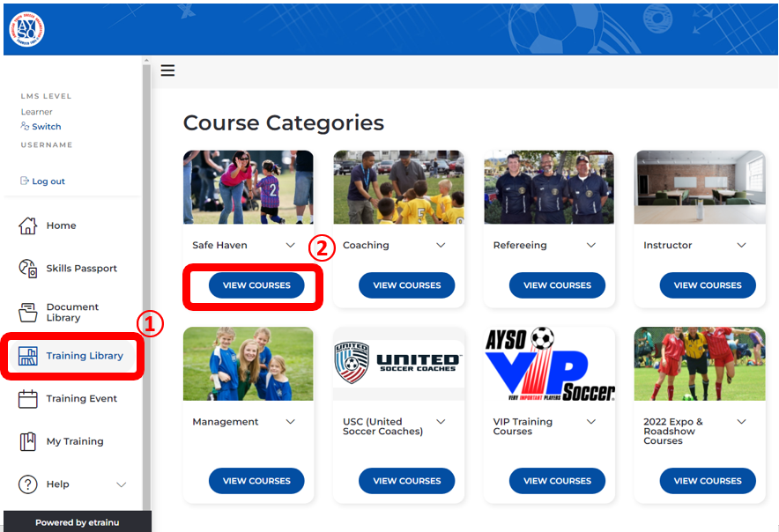Click the Safe Haven category photo
This screenshot has height=532, width=779.
coord(249,188)
